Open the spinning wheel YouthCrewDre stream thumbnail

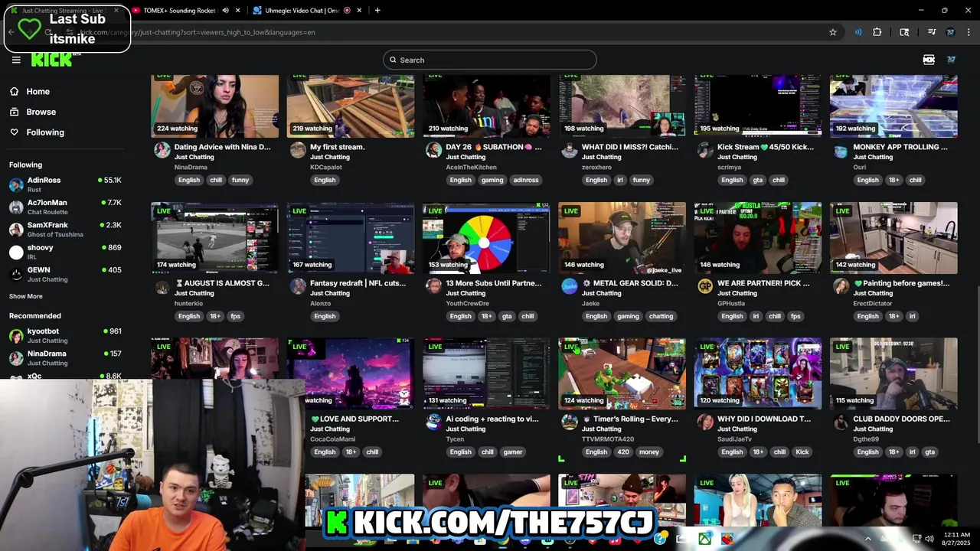[x=486, y=238]
